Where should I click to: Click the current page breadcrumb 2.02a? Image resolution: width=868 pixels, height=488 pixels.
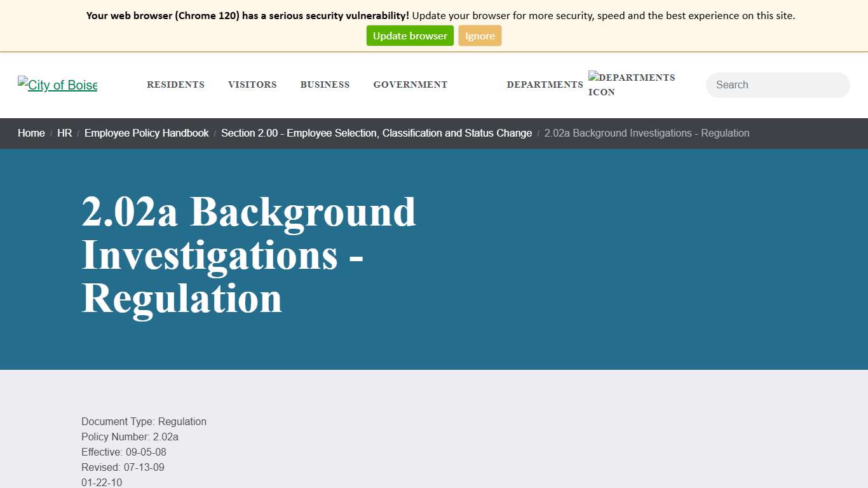646,133
